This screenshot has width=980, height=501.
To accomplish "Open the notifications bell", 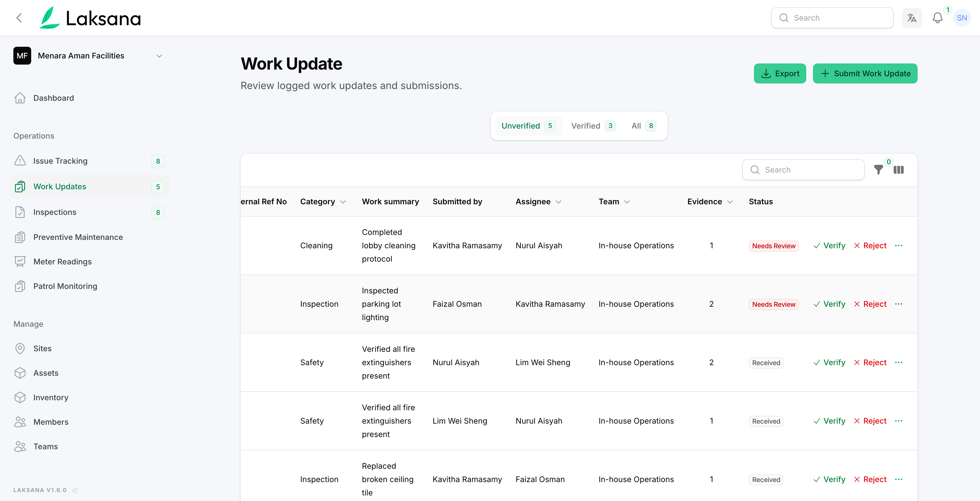I will point(937,18).
